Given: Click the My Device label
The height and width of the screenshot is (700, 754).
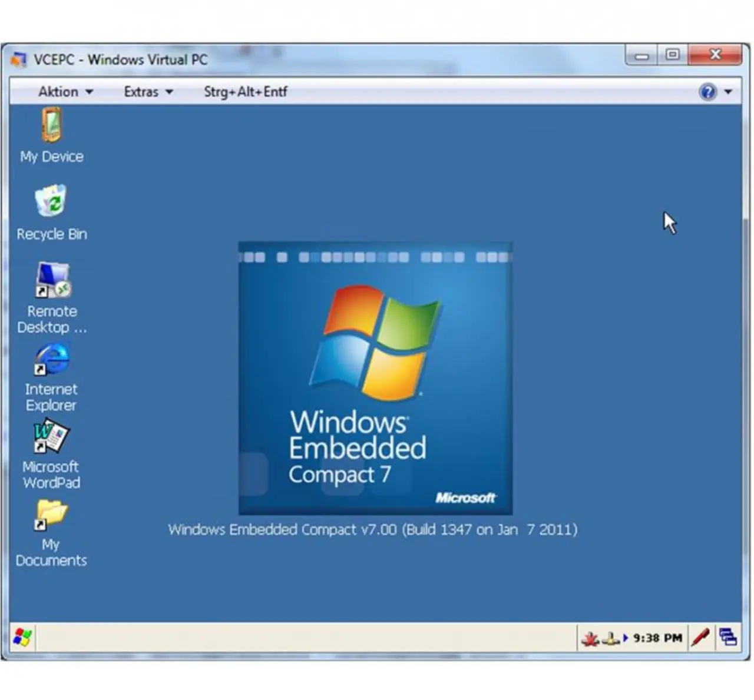Looking at the screenshot, I should [51, 157].
